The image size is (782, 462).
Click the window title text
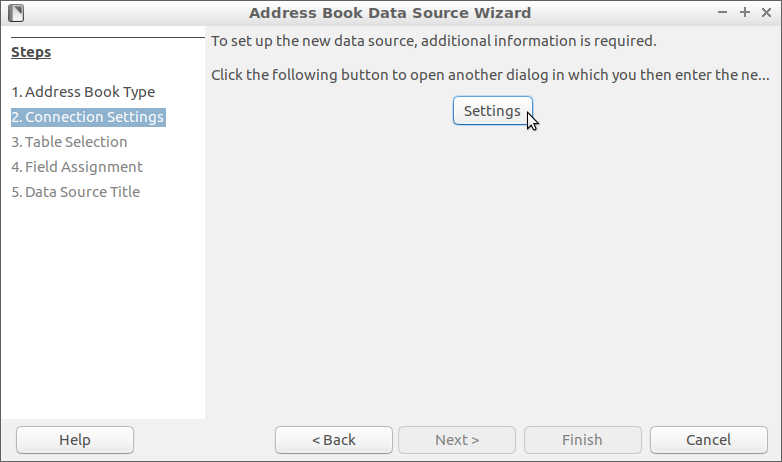390,13
